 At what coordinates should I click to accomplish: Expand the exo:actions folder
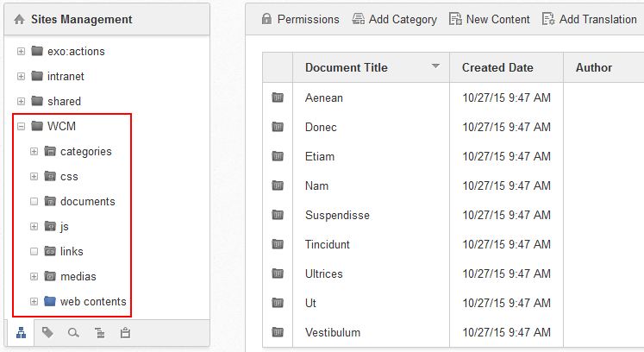21,52
